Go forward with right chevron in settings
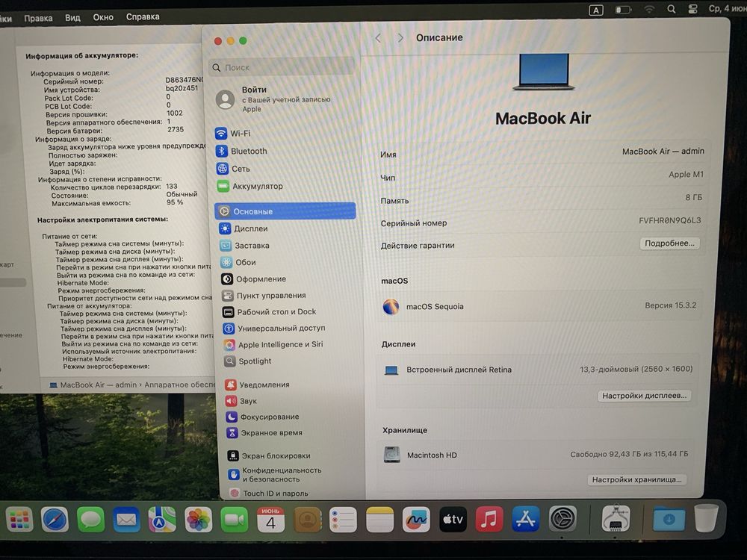The image size is (747, 560). point(400,38)
